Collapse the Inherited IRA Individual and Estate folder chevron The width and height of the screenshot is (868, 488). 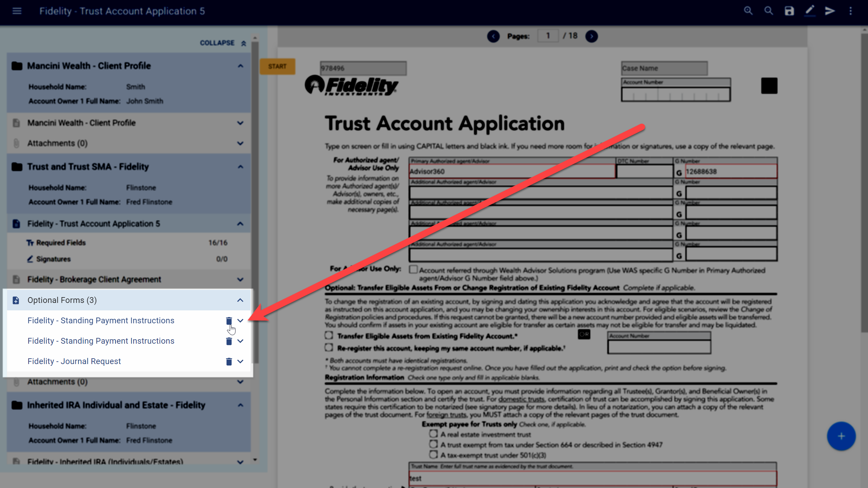point(240,405)
